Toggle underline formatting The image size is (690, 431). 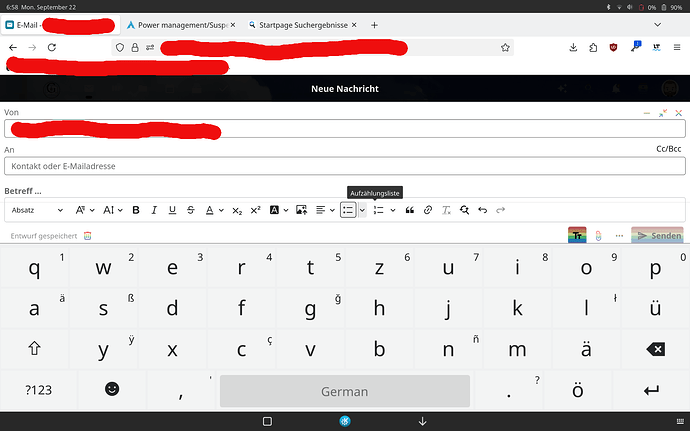(x=172, y=210)
